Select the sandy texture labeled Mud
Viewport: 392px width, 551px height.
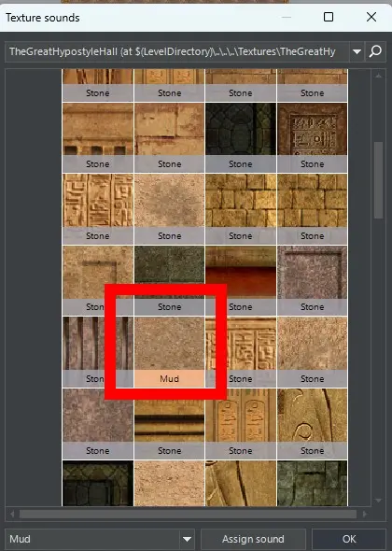click(x=169, y=352)
